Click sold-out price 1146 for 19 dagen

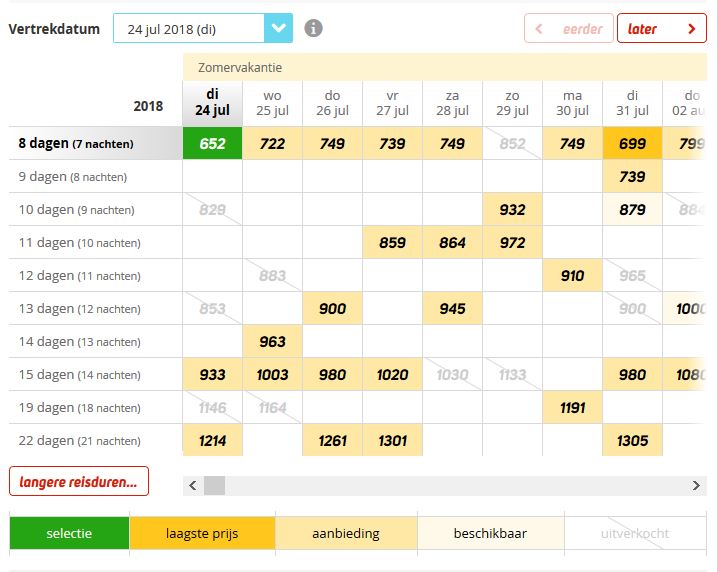(x=213, y=407)
